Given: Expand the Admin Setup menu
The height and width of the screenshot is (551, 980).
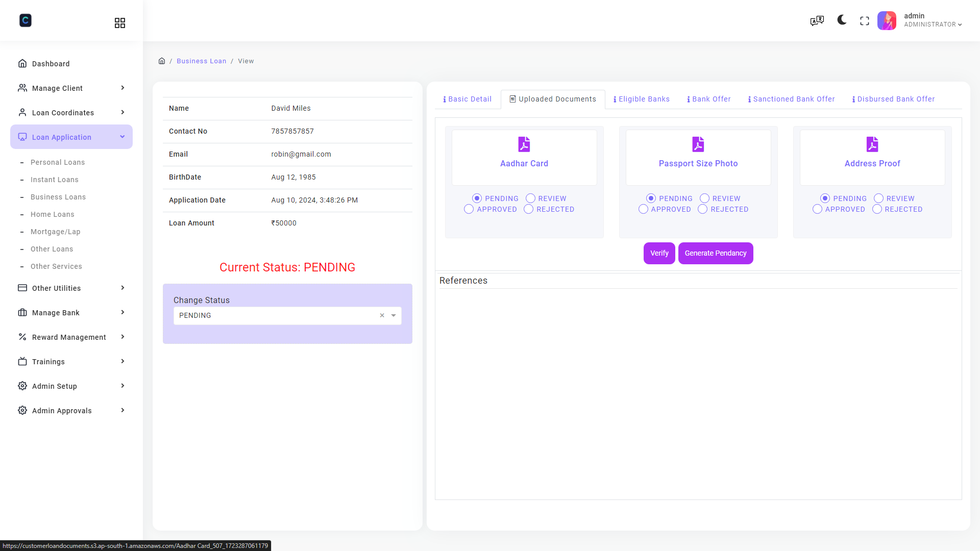Looking at the screenshot, I should click(x=55, y=386).
